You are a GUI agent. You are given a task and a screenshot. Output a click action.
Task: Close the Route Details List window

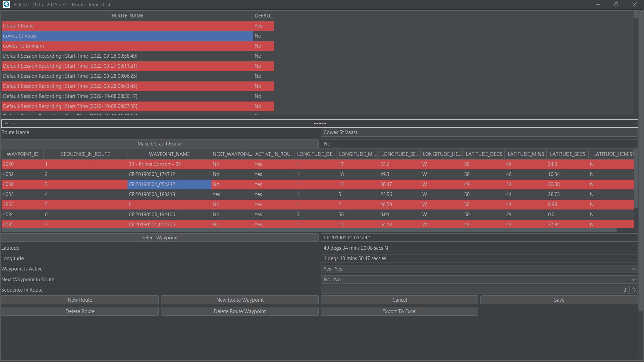[x=634, y=4]
